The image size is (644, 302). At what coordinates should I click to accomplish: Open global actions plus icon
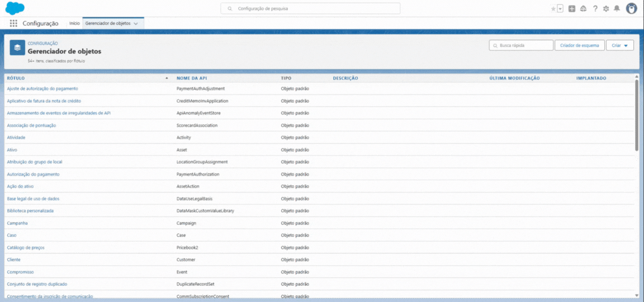572,9
